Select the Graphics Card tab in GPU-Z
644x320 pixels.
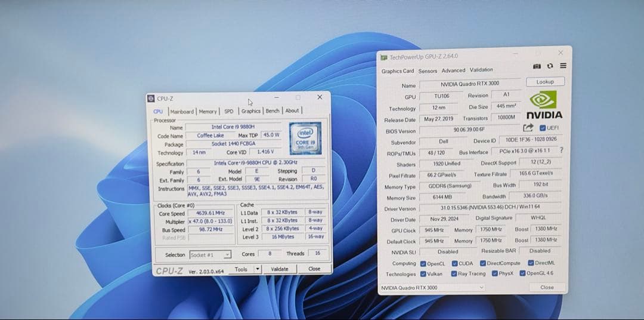point(398,71)
